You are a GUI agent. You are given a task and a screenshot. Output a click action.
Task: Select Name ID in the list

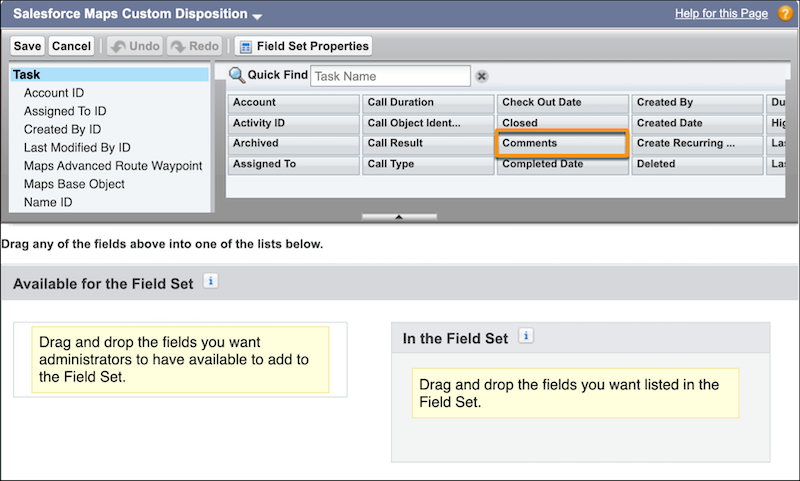click(x=48, y=202)
